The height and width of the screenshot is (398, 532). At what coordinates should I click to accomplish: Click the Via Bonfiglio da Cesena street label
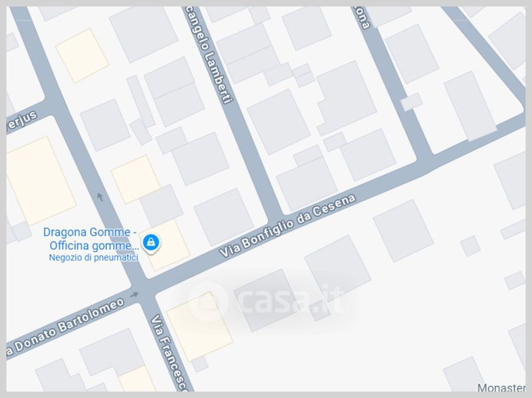pos(287,226)
